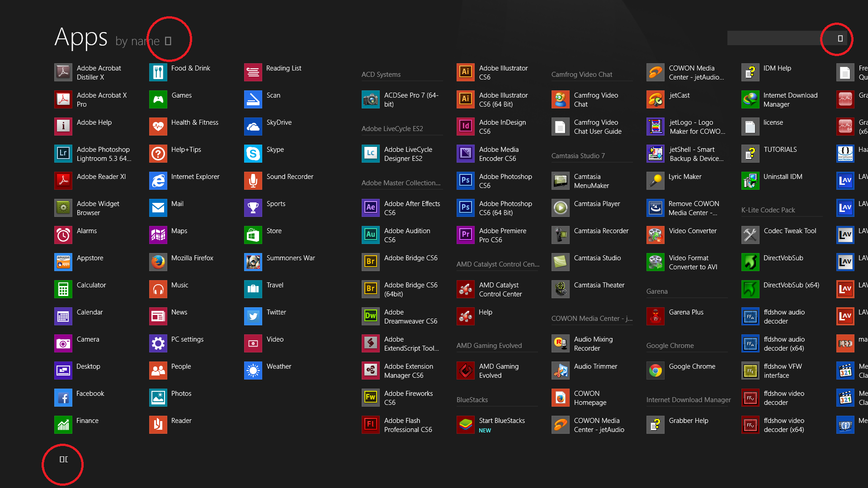This screenshot has width=868, height=488.
Task: Launch Mozilla Firefox from apps list
Action: click(x=158, y=262)
